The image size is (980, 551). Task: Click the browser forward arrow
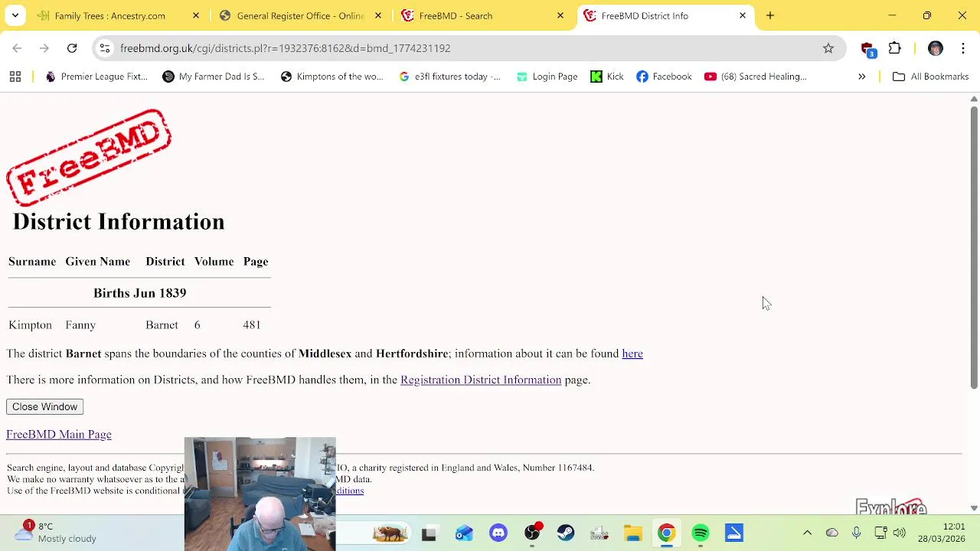click(44, 48)
